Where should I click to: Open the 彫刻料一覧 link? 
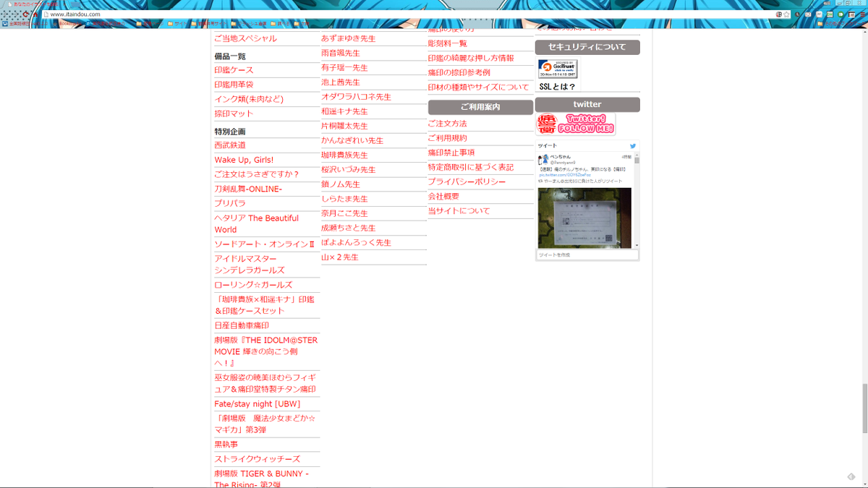coord(448,43)
